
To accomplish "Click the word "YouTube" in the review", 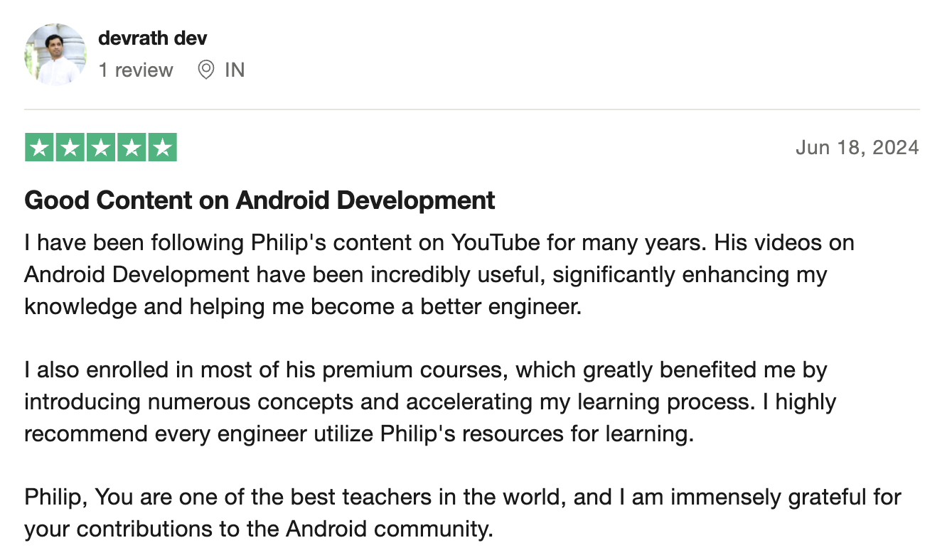I will tap(496, 242).
